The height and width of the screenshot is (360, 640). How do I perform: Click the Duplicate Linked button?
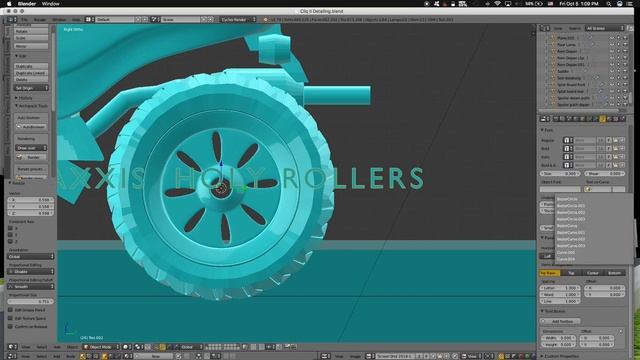click(31, 73)
